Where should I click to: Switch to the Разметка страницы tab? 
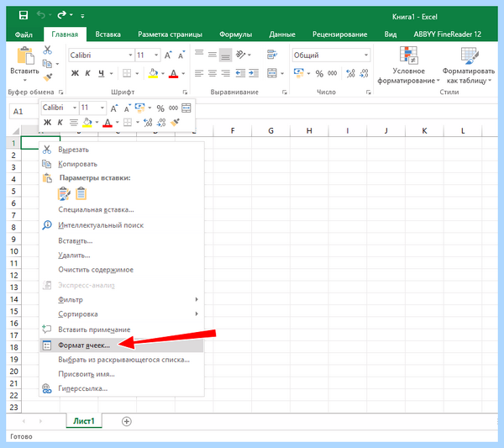170,34
